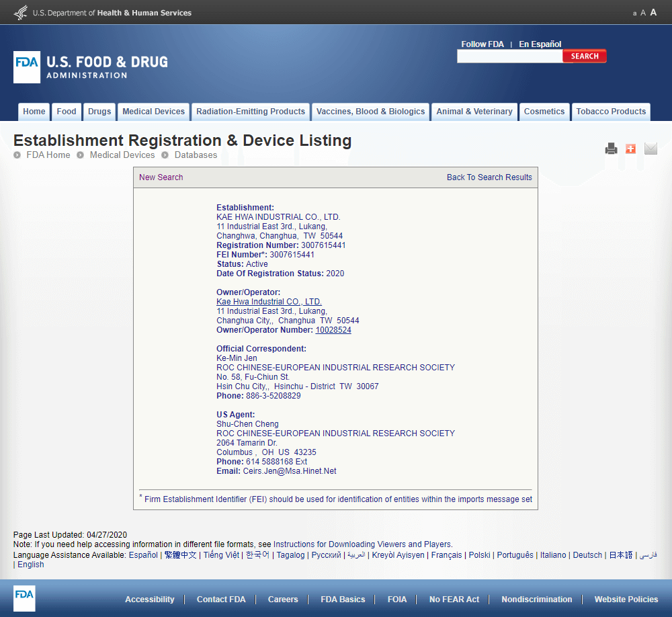
Task: Click the email envelope icon
Action: [650, 149]
